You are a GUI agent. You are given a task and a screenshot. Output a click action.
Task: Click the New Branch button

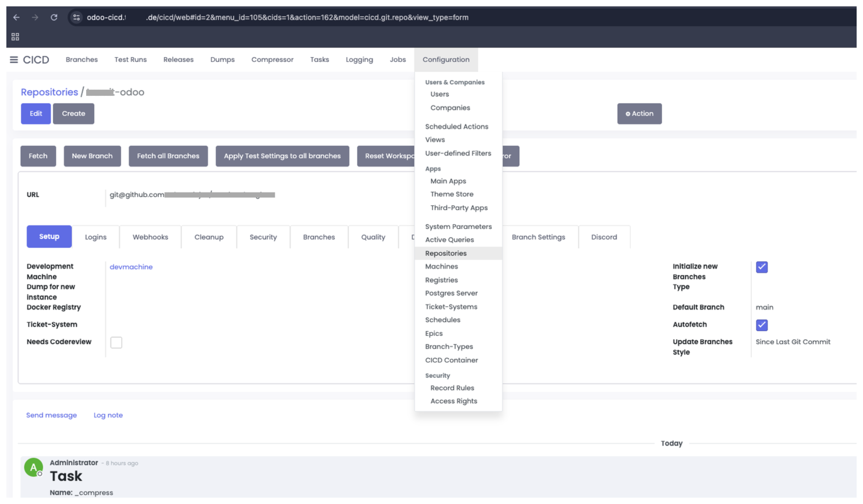pos(92,156)
